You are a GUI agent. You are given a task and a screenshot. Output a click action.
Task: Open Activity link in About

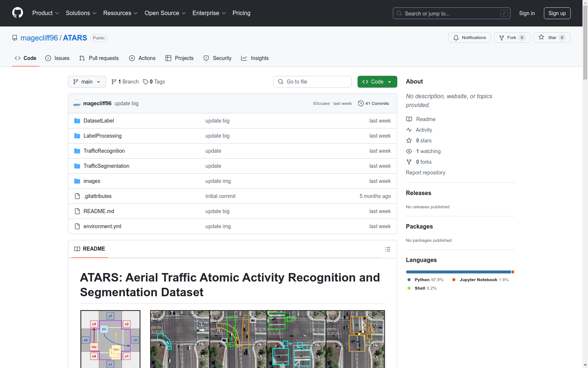click(419, 130)
